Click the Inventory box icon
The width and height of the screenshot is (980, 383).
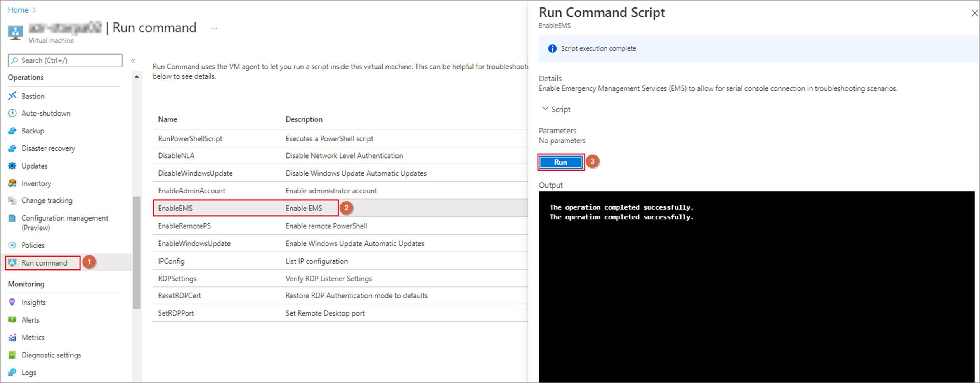click(x=12, y=183)
